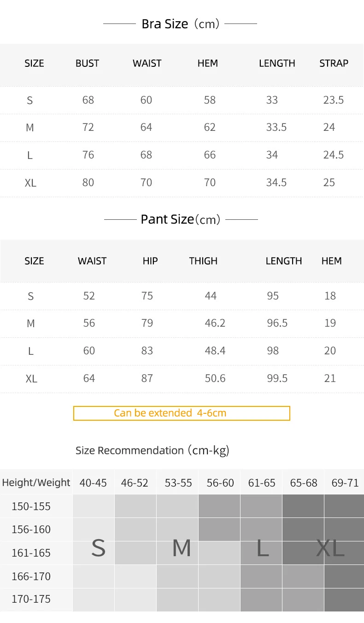
Task: Select pant size L thigh value 48.4
Action: 215,351
